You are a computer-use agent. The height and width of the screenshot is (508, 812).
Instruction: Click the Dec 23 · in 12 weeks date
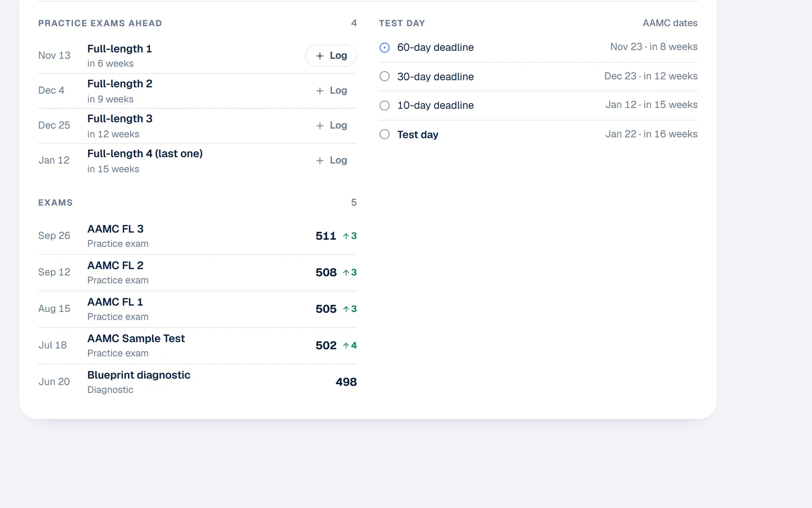[x=651, y=76]
